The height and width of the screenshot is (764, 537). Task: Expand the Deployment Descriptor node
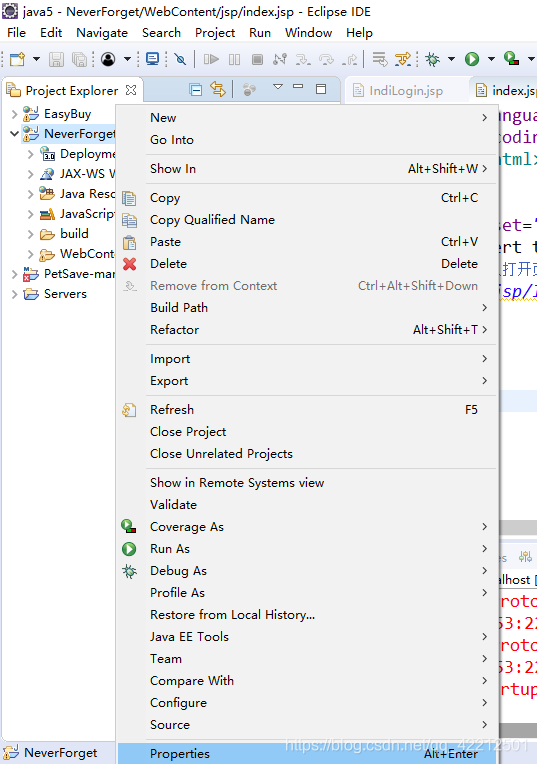(x=31, y=154)
